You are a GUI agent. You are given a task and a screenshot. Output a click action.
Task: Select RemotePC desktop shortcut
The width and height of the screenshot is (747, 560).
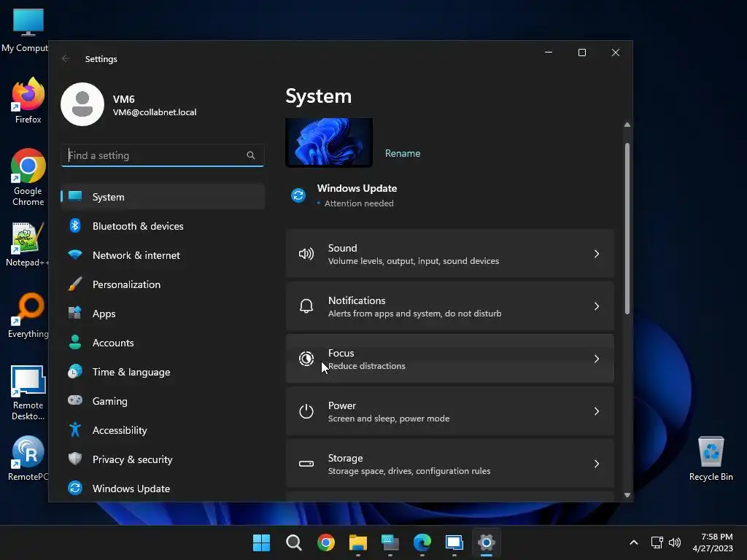pyautogui.click(x=28, y=459)
